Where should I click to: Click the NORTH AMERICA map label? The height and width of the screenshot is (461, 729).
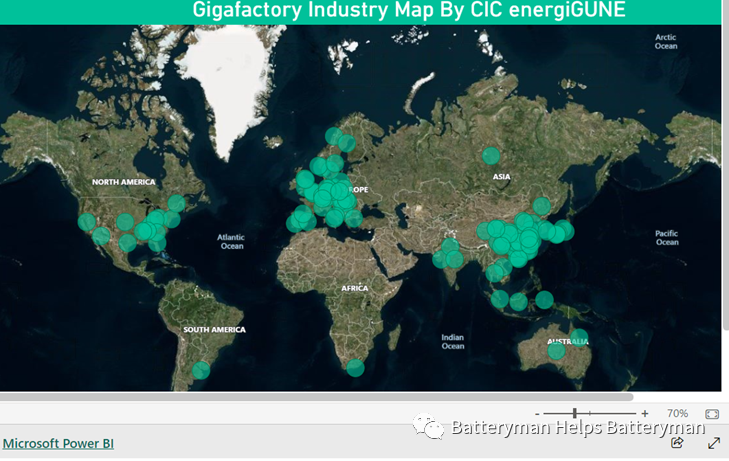[x=123, y=182]
